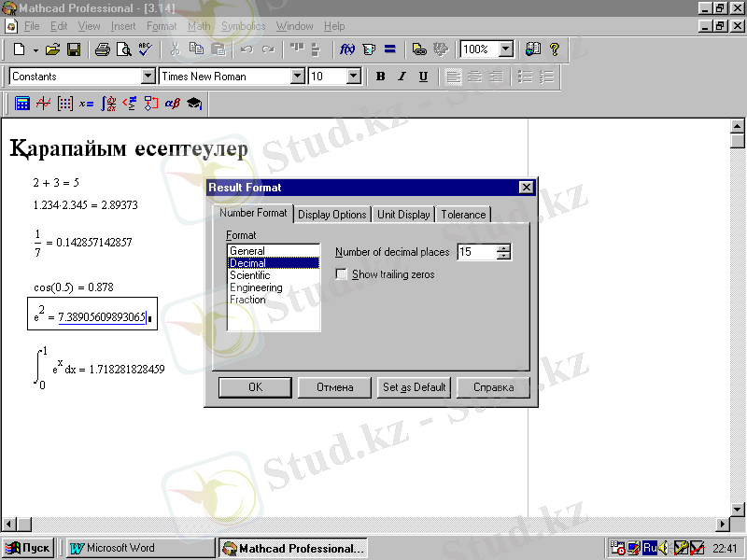Select Fraction in the Format list

(247, 300)
